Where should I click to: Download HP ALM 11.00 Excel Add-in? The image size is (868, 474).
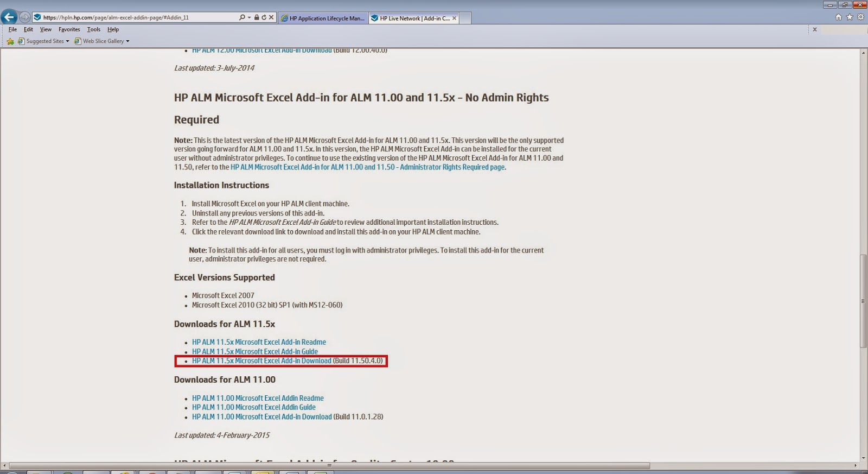(262, 417)
